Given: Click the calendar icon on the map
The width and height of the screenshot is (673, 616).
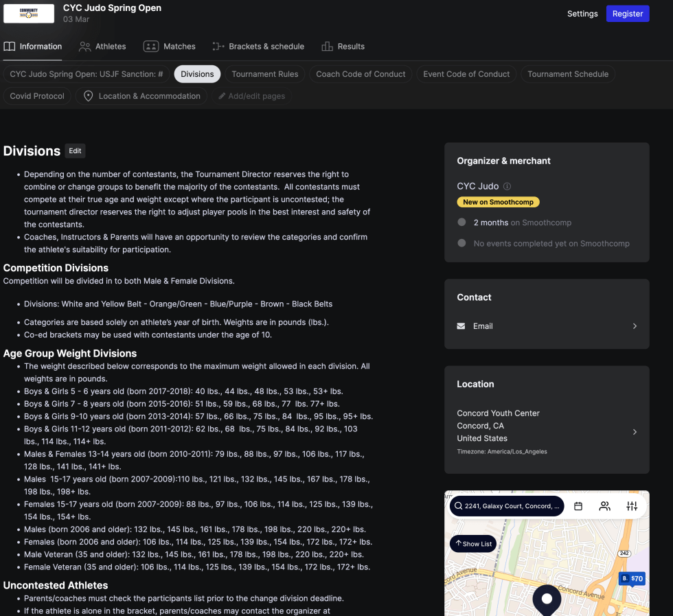Looking at the screenshot, I should (x=578, y=505).
